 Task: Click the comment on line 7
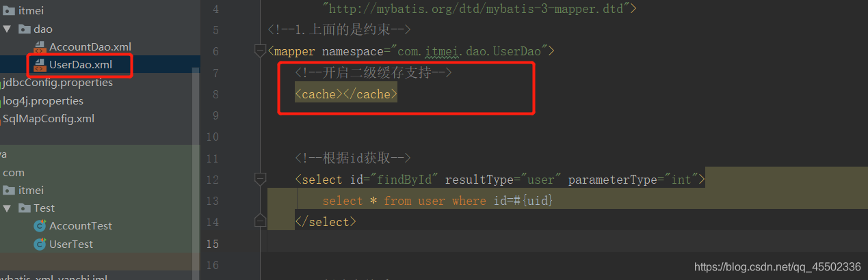coord(373,72)
